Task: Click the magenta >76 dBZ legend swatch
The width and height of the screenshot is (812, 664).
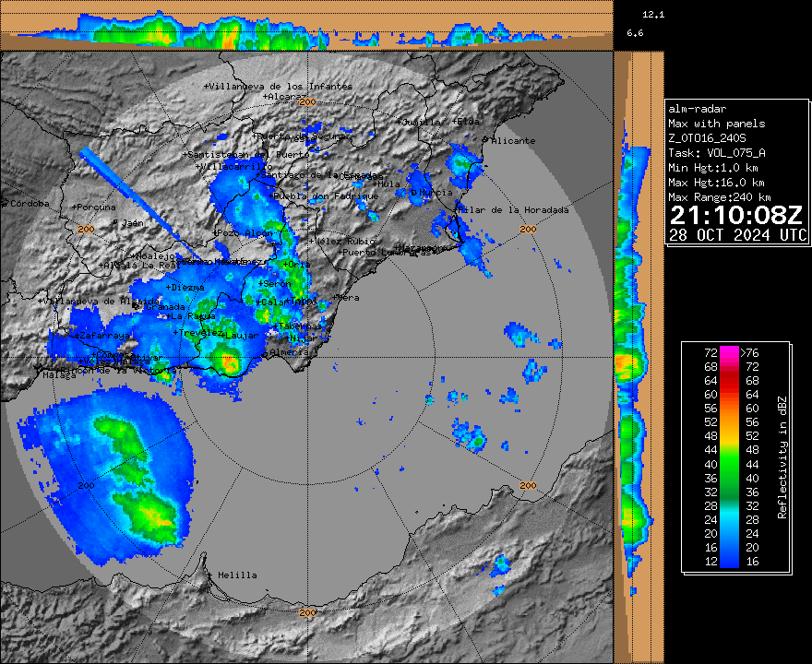Action: coord(729,352)
